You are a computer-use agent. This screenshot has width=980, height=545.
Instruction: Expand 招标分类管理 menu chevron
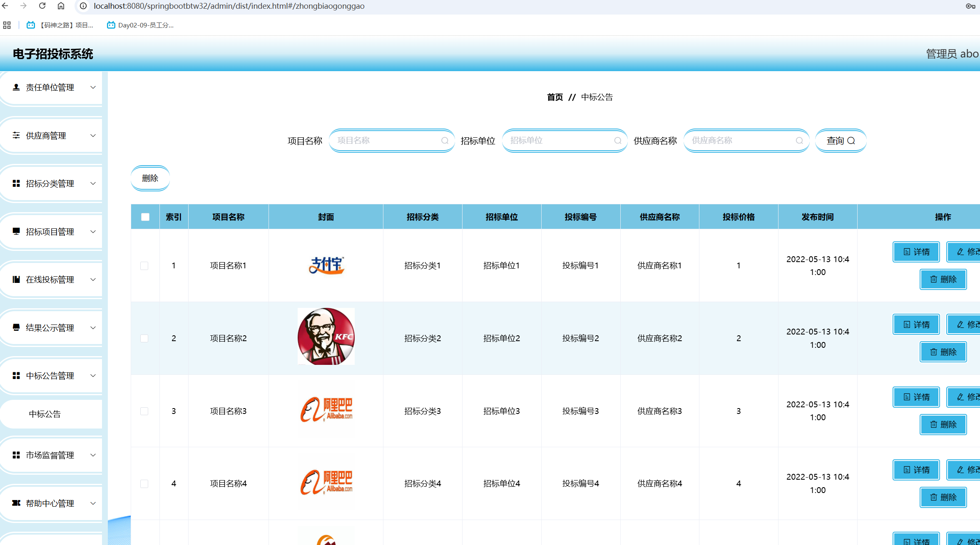point(93,183)
